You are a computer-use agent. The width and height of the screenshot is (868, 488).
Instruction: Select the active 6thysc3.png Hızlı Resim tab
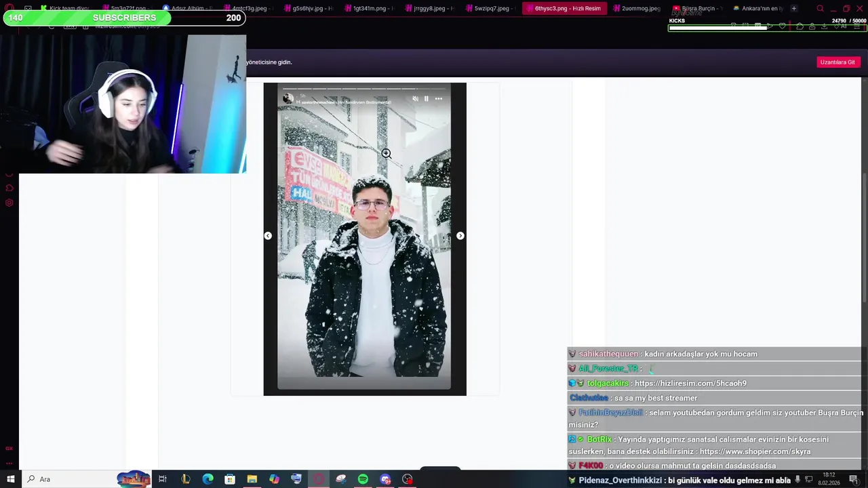click(566, 8)
